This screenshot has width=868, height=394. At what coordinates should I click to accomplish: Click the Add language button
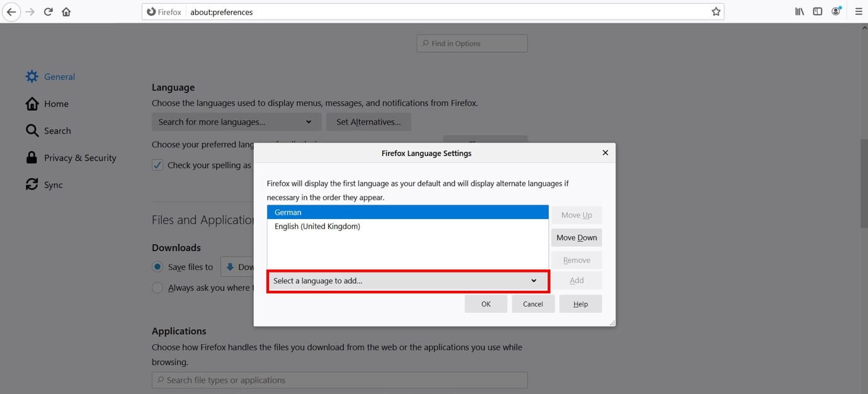(576, 281)
